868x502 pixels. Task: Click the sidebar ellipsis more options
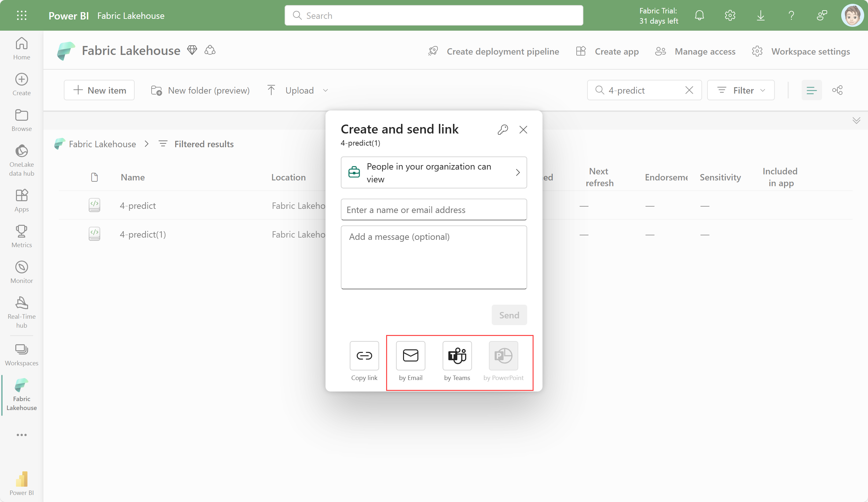click(x=21, y=435)
